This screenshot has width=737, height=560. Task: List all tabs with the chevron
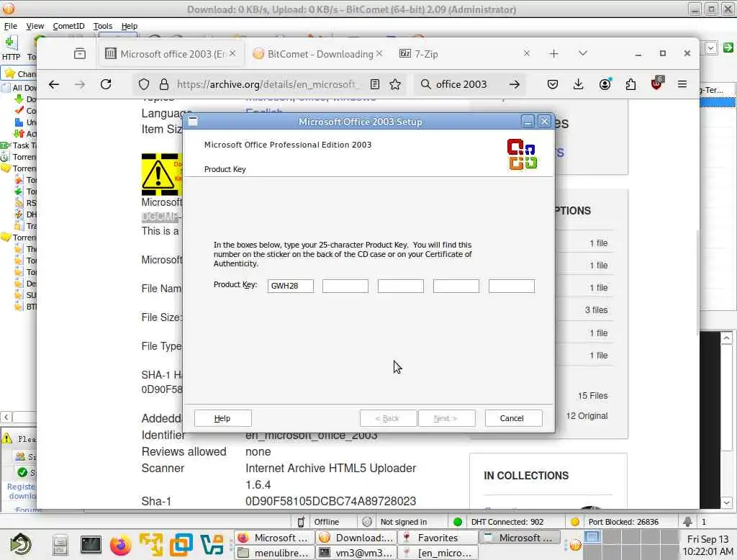[x=583, y=53]
